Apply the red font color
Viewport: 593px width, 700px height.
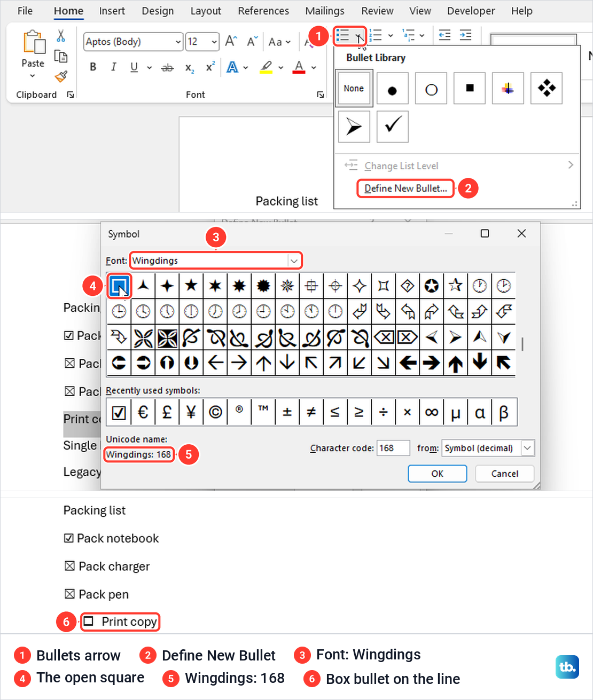coord(299,67)
